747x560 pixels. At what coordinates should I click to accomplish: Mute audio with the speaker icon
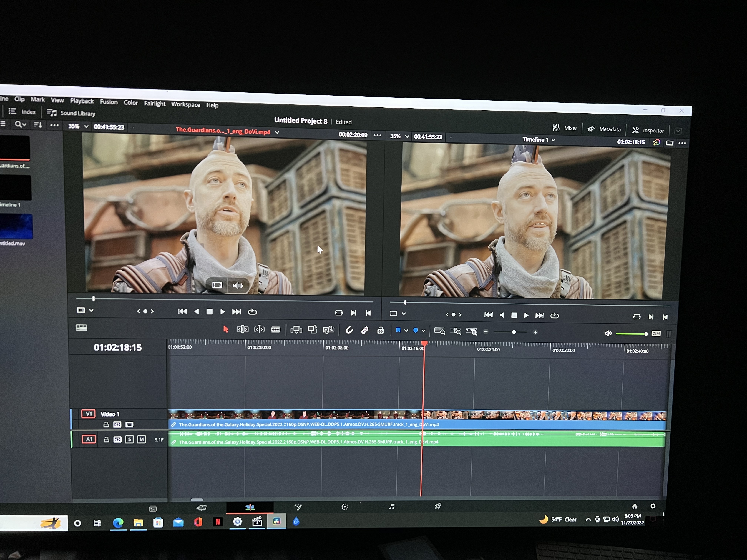(608, 334)
